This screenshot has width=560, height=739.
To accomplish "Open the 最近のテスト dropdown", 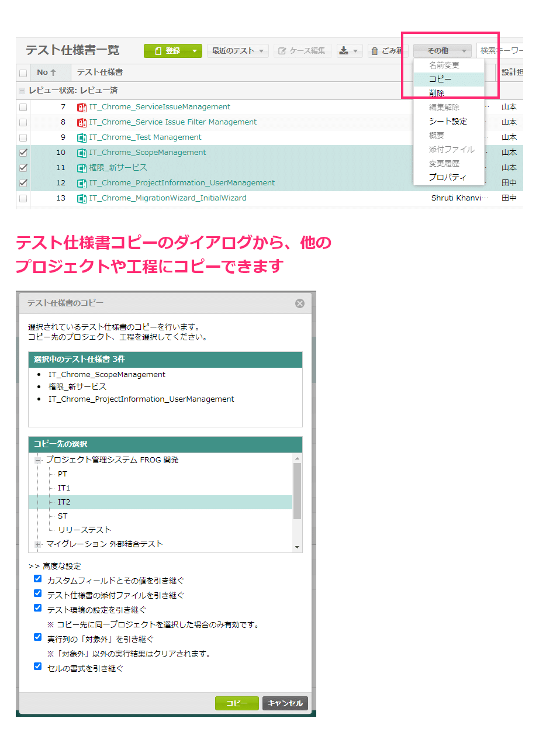I will click(238, 51).
